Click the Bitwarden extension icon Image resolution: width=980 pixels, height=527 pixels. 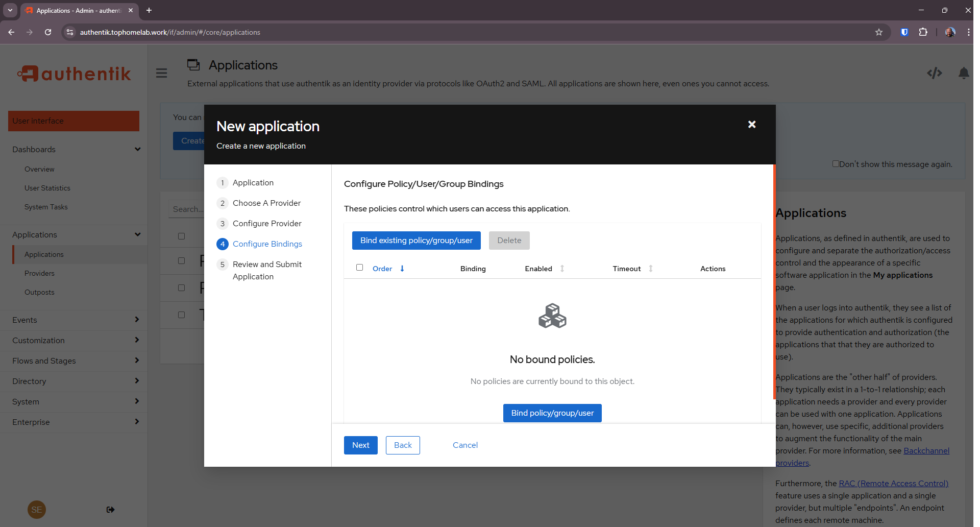tap(904, 32)
